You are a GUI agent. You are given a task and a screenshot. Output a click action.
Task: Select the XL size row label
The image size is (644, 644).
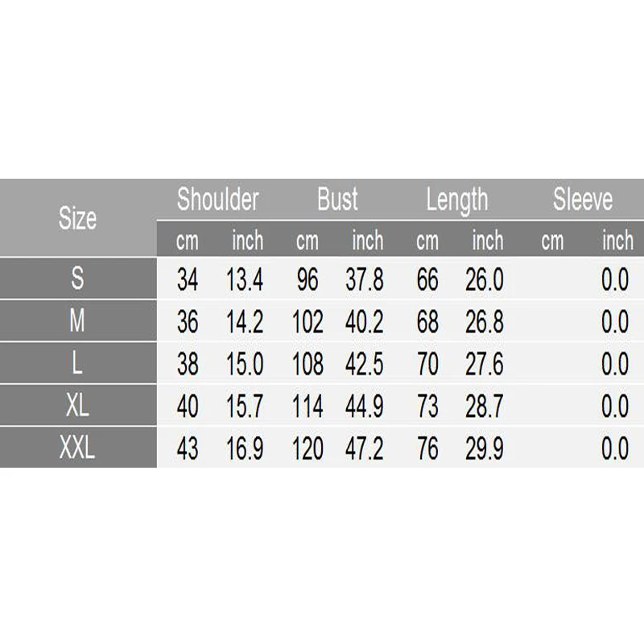pyautogui.click(x=78, y=407)
